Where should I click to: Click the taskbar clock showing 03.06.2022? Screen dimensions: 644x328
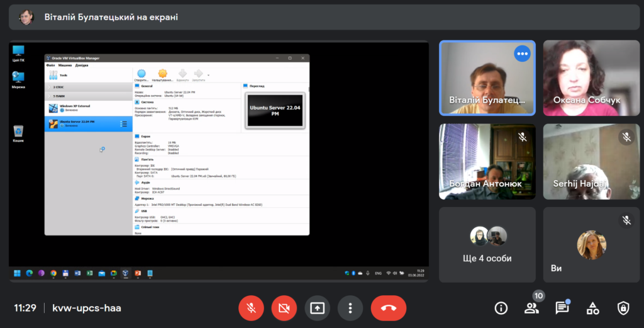point(416,273)
